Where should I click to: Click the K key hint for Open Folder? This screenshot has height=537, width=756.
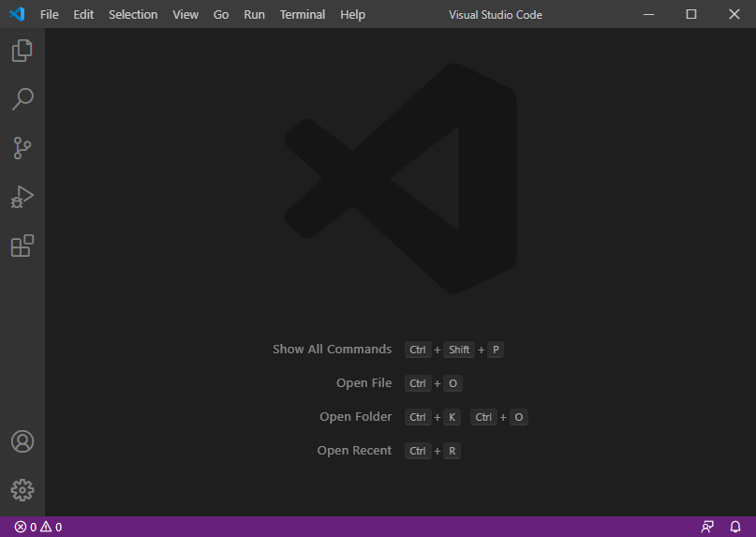(x=452, y=417)
